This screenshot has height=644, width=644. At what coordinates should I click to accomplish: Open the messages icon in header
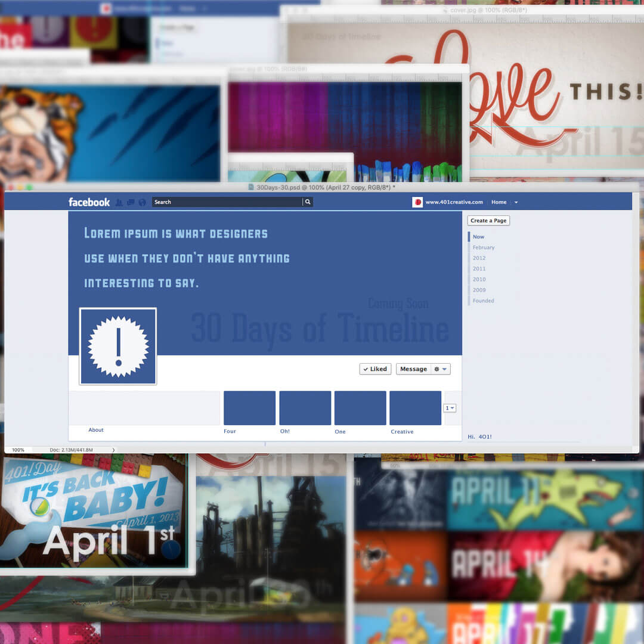(x=131, y=203)
